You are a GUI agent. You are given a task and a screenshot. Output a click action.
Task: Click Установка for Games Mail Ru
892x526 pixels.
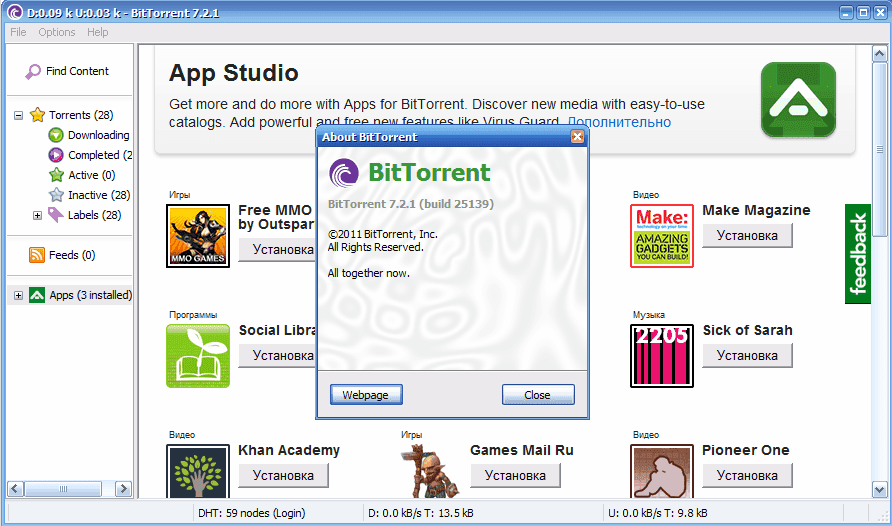coord(515,475)
